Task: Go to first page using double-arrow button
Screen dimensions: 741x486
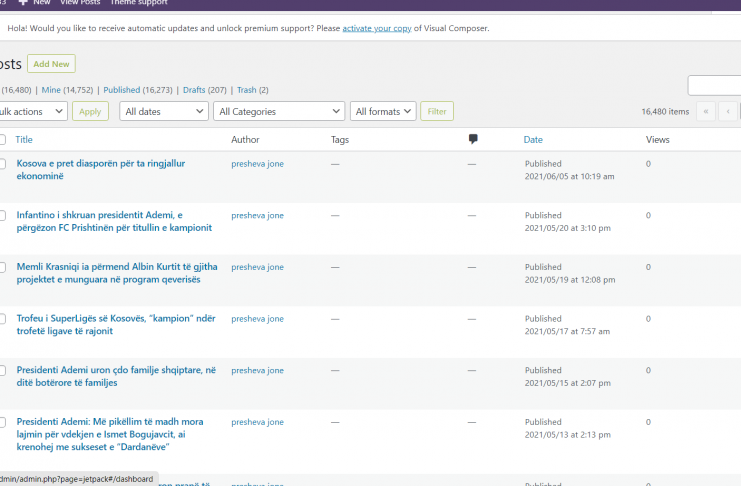Action: pyautogui.click(x=707, y=112)
